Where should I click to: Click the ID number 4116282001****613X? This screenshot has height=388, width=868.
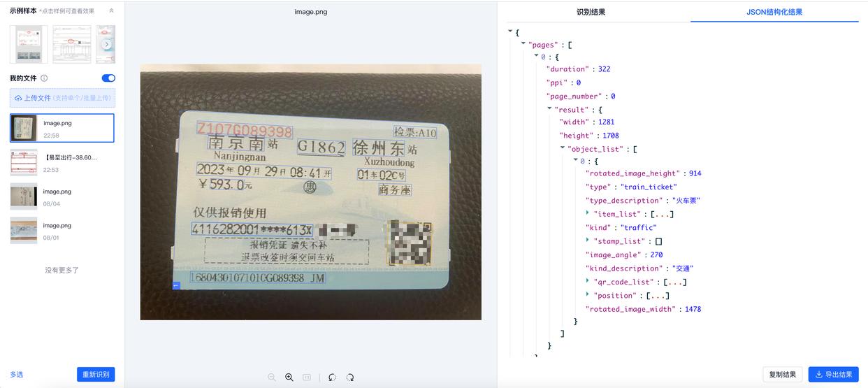252,229
